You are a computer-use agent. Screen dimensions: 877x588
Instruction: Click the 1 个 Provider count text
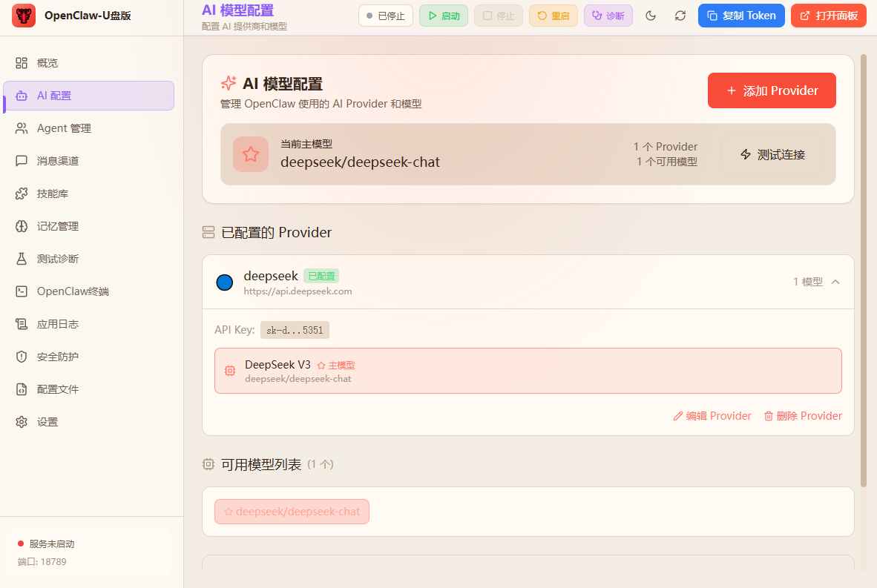pos(666,147)
